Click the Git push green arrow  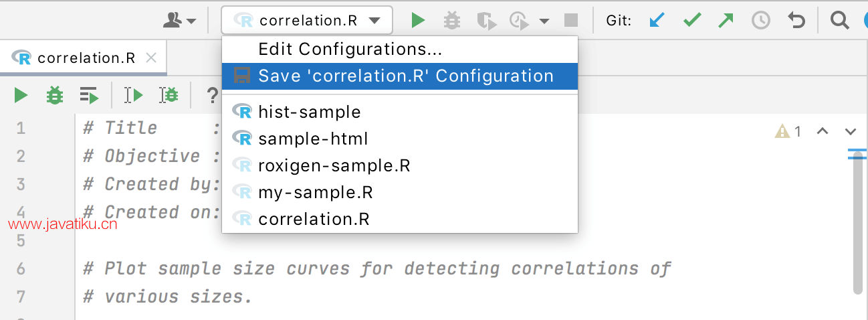click(x=725, y=21)
